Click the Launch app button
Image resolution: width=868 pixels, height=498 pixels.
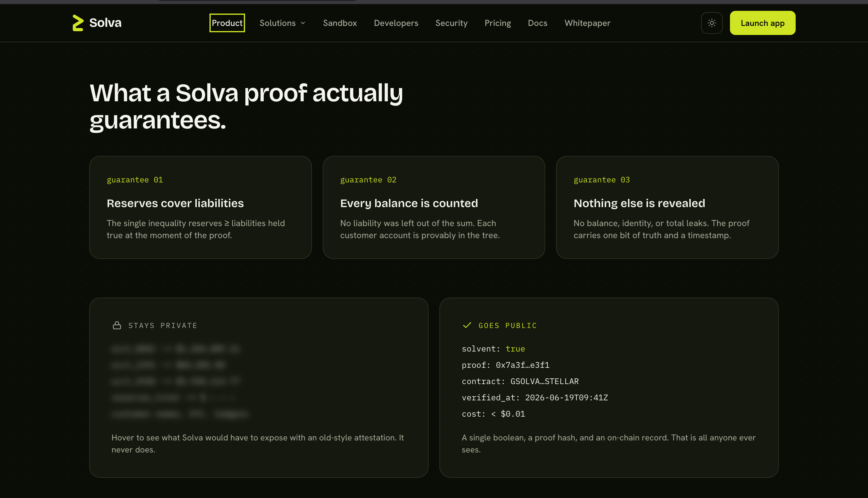pos(762,23)
